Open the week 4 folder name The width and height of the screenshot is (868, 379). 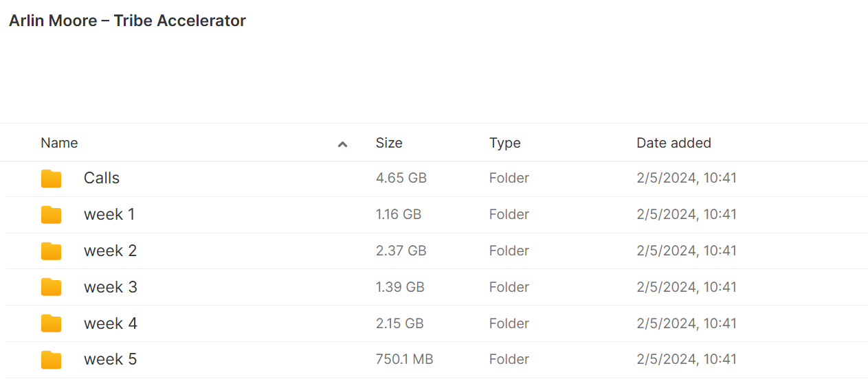point(111,323)
